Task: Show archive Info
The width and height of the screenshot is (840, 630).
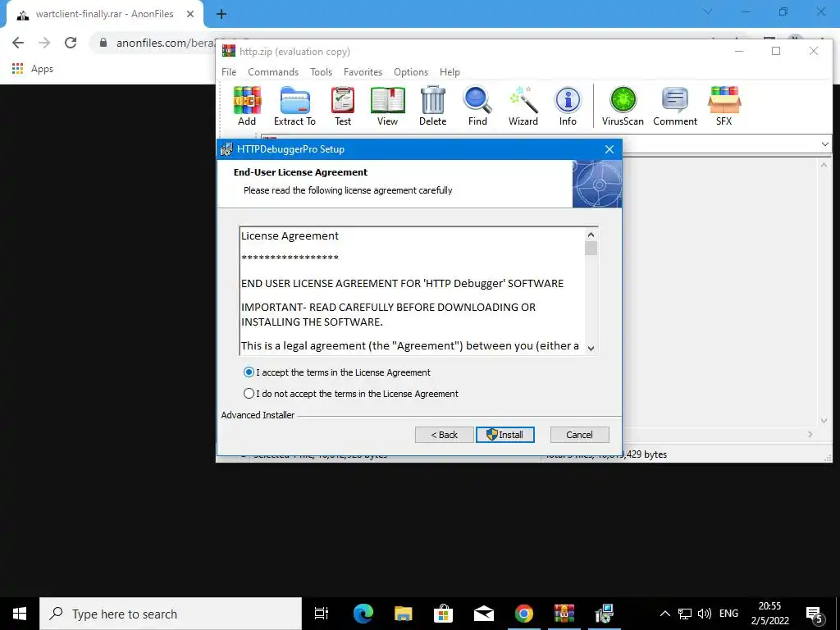Action: click(x=568, y=106)
